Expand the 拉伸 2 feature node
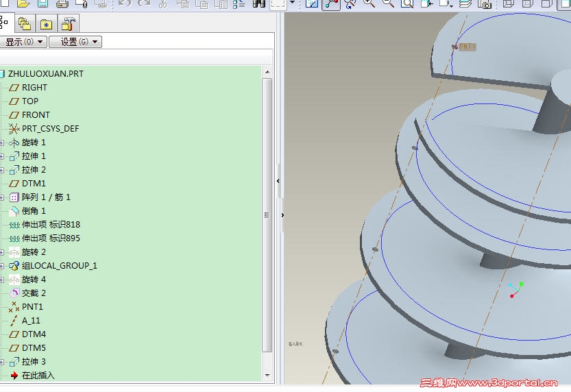 [2, 170]
